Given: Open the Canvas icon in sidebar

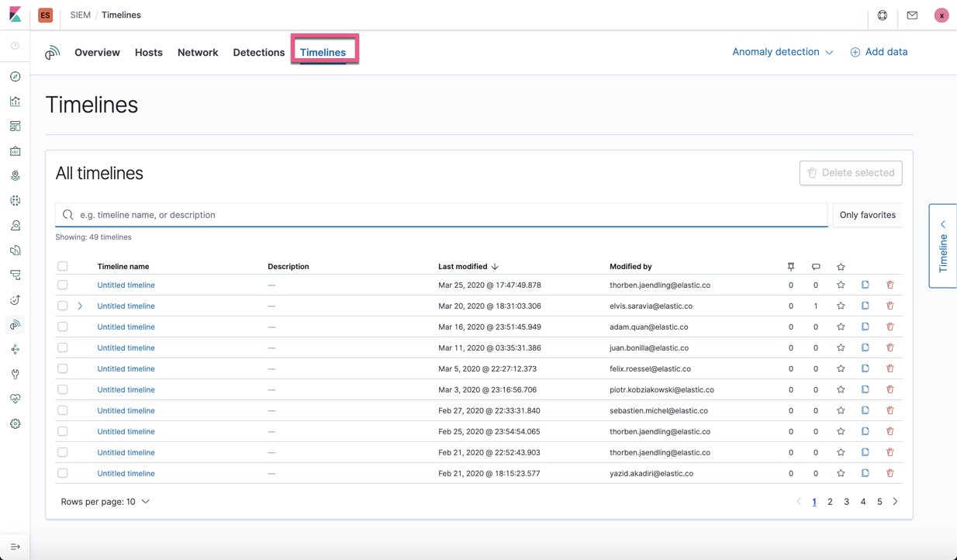Looking at the screenshot, I should pyautogui.click(x=15, y=151).
